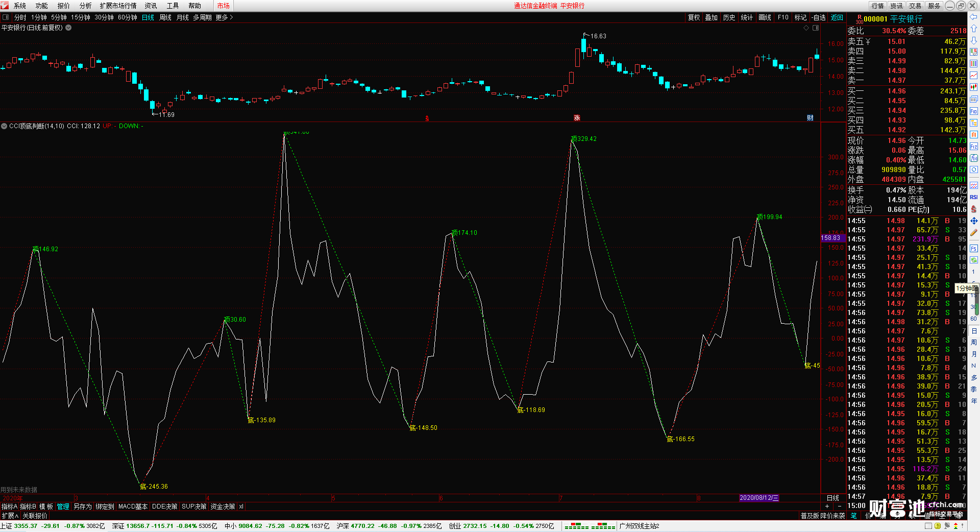
Task: Expand the 卖五 order depth arrow
Action: click(868, 41)
